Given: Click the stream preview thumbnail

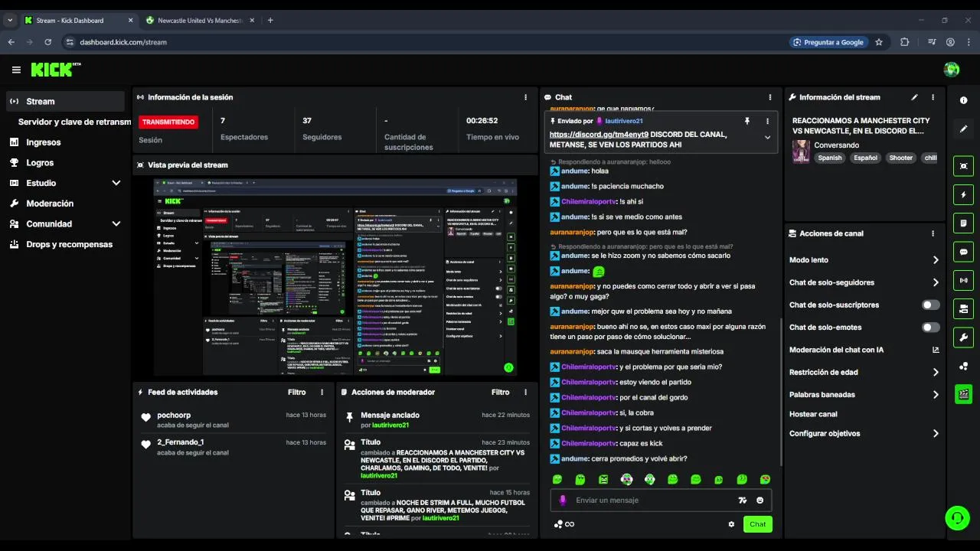Looking at the screenshot, I should 335,277.
